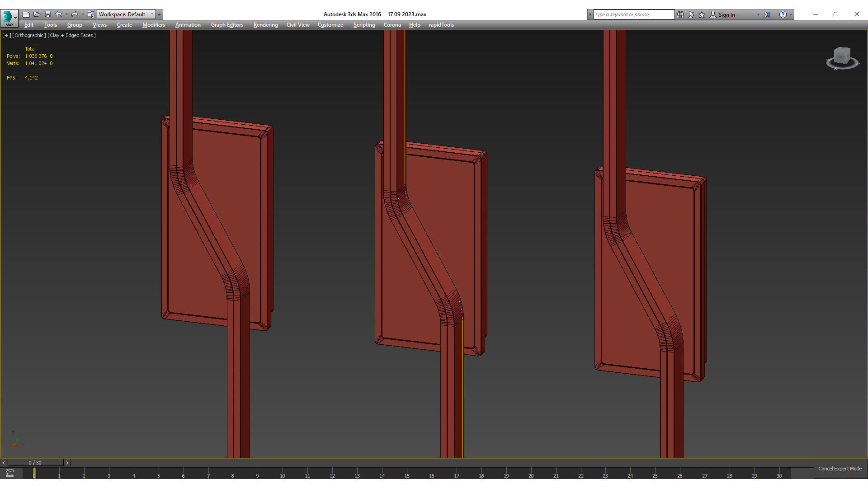Open the Subscription Center satellite icon
The width and height of the screenshot is (868, 488).
pos(691,14)
